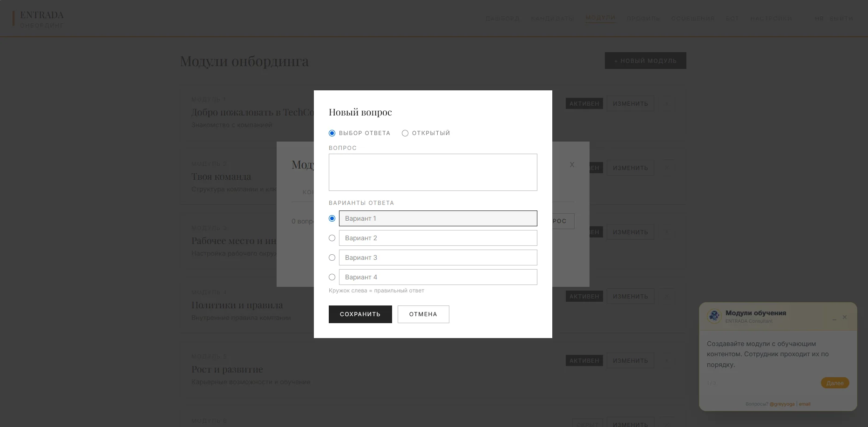Image resolution: width=868 pixels, height=427 pixels.
Task: Open the 'Дашборд' navigation item
Action: (502, 19)
